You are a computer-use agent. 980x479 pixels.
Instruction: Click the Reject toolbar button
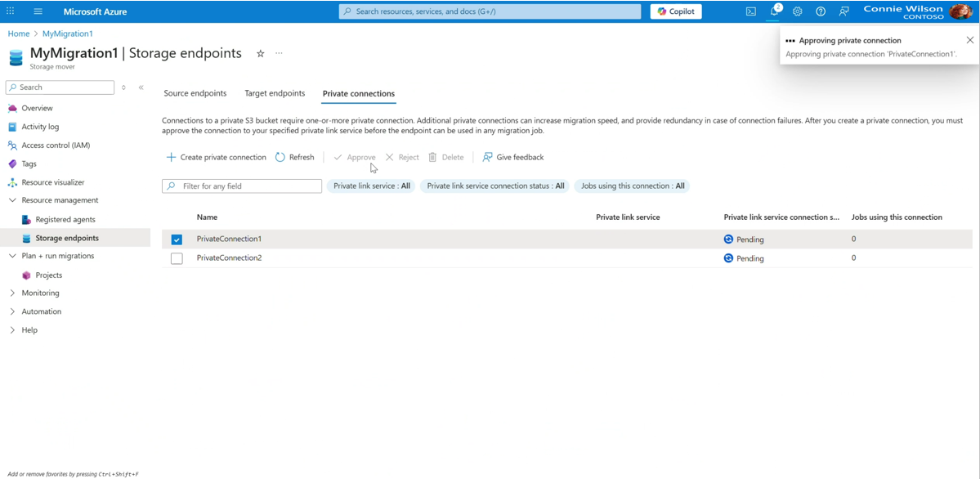click(x=402, y=158)
